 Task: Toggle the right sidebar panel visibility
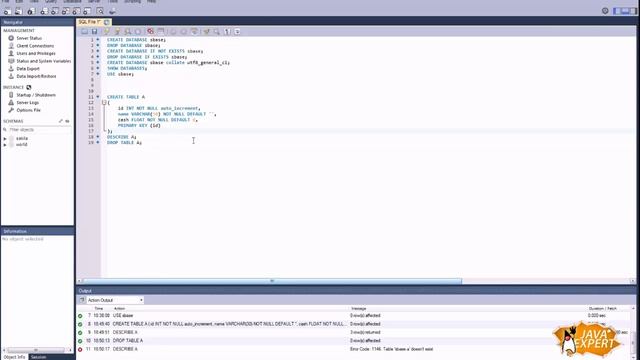point(633,11)
